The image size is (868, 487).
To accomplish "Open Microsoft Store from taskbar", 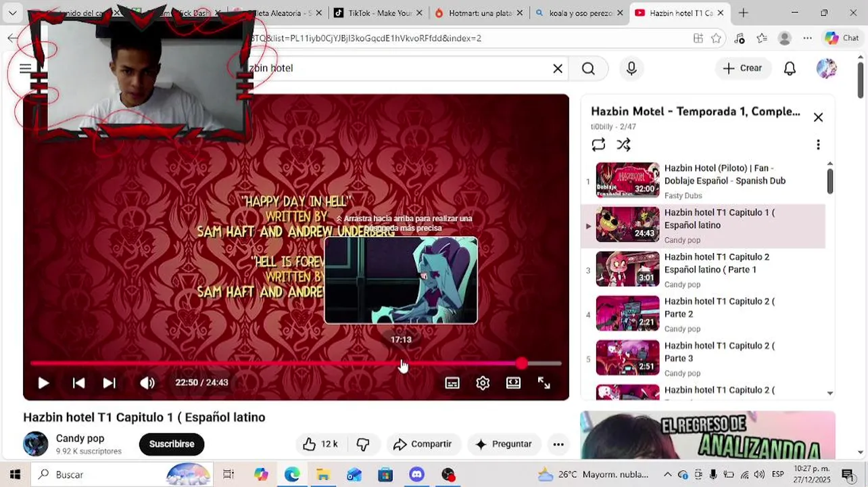I will 385,475.
